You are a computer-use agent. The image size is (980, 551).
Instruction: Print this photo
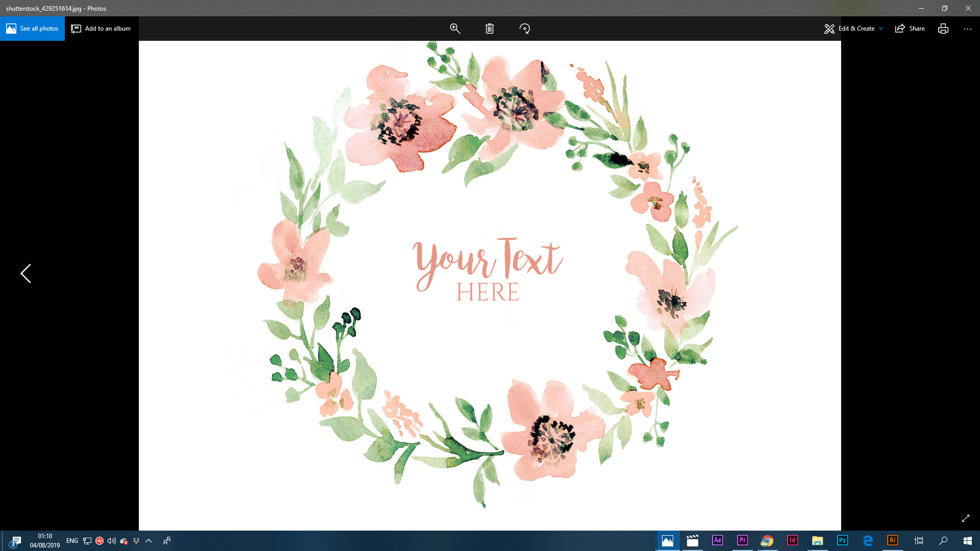[x=943, y=29]
